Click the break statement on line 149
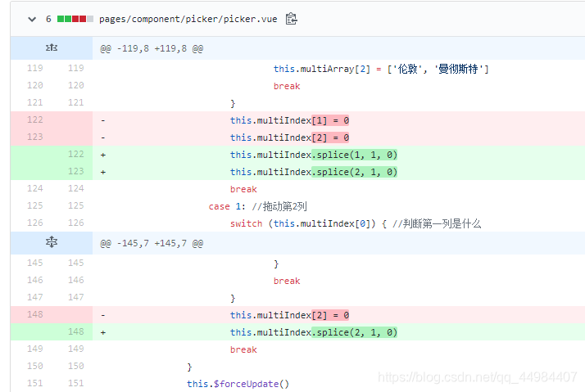This screenshot has height=392, width=585. pyautogui.click(x=243, y=349)
